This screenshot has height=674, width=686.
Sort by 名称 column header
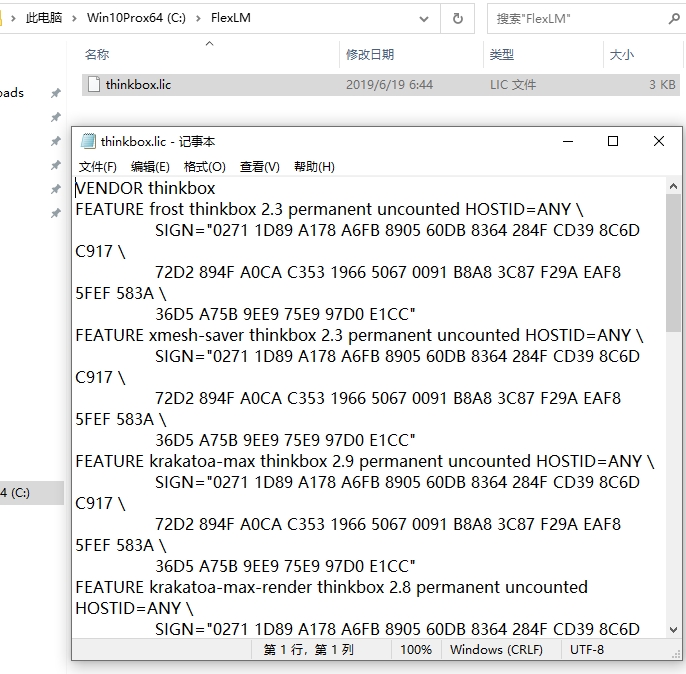point(97,55)
